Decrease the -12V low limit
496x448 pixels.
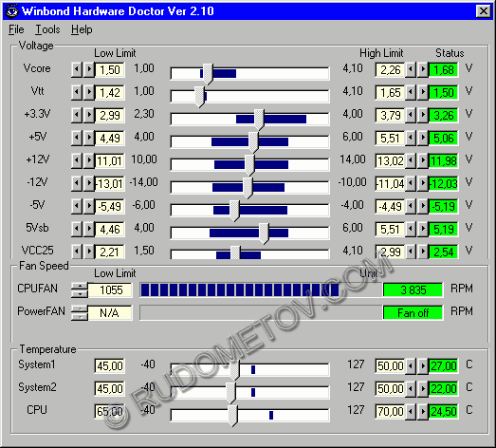coord(77,183)
